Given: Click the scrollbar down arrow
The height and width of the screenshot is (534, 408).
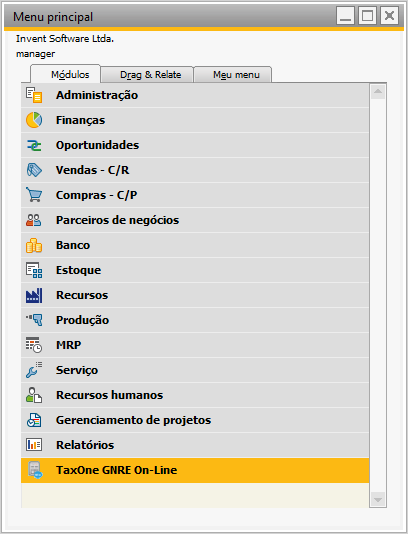Looking at the screenshot, I should click(378, 500).
